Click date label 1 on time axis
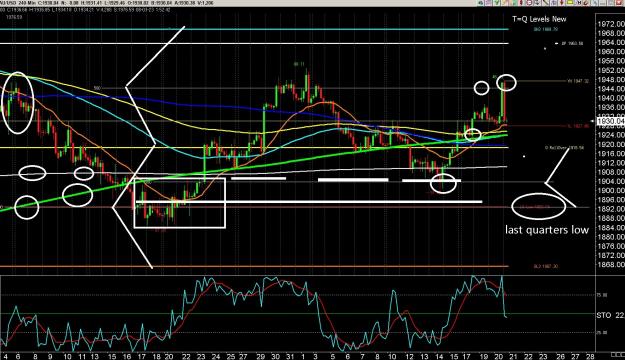The width and height of the screenshot is (625, 360). pyautogui.click(x=303, y=356)
